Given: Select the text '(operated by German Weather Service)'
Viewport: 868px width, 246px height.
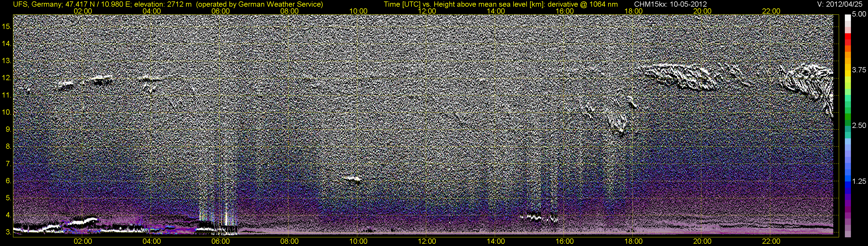Looking at the screenshot, I should pos(259,4).
